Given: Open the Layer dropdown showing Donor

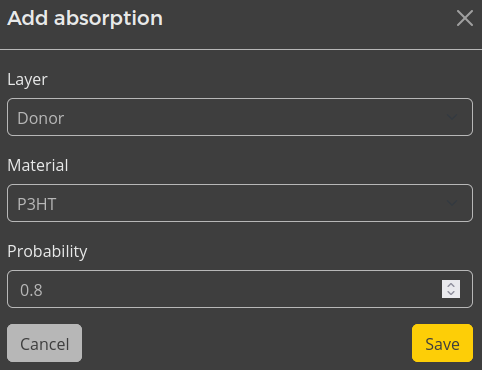Looking at the screenshot, I should tap(240, 117).
